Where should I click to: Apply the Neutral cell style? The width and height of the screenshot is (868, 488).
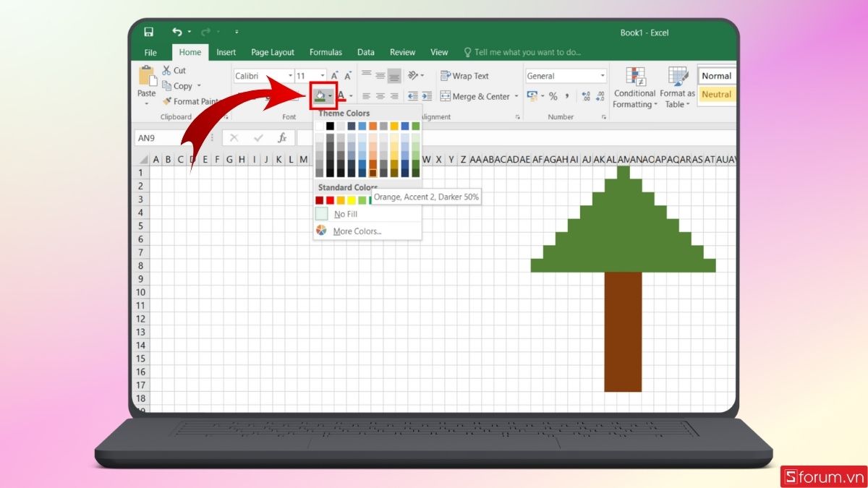click(x=717, y=94)
